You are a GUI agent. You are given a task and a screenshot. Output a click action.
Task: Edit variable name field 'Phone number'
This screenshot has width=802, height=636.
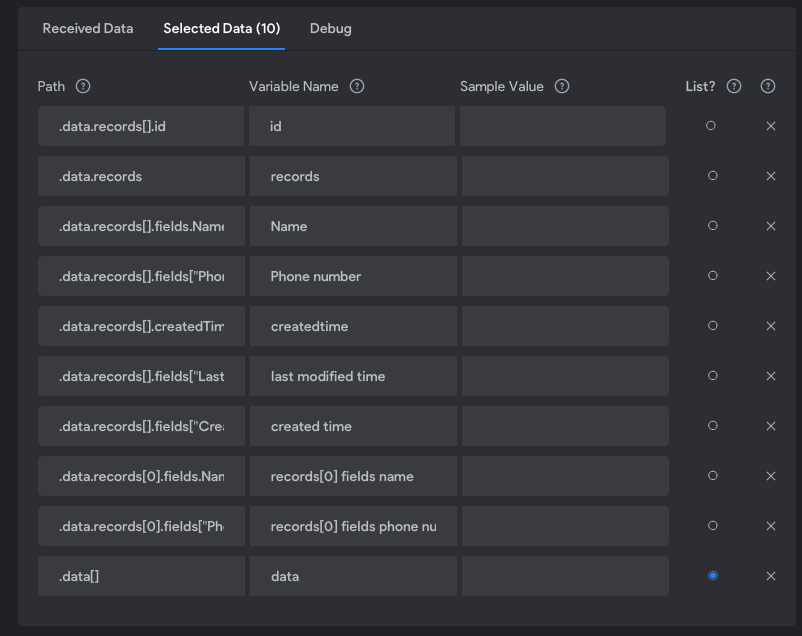353,276
